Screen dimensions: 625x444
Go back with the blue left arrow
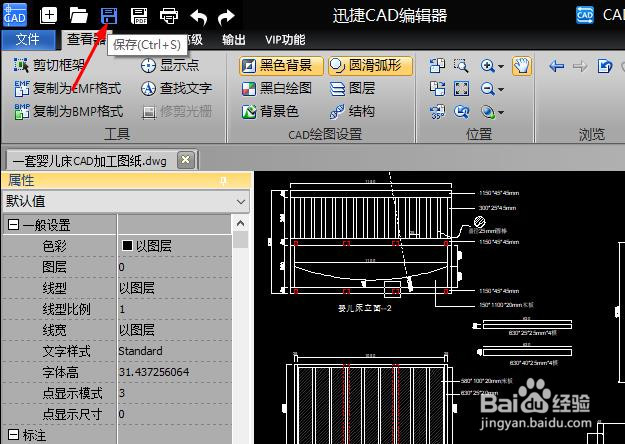coord(556,66)
